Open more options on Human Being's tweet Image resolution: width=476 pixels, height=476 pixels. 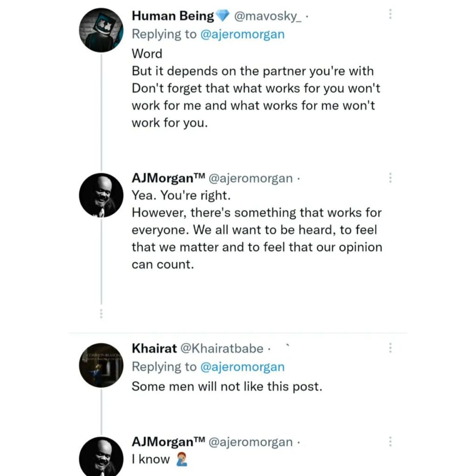pyautogui.click(x=390, y=14)
